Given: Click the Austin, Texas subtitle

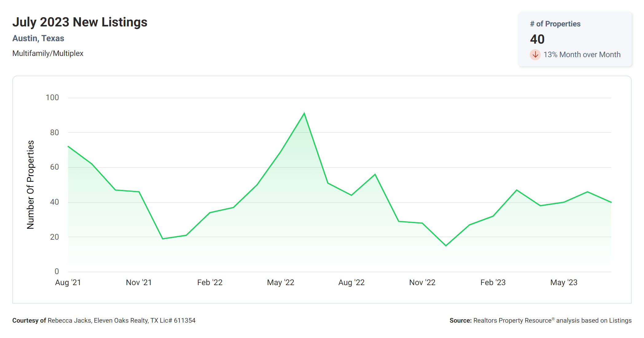Looking at the screenshot, I should click(38, 38).
